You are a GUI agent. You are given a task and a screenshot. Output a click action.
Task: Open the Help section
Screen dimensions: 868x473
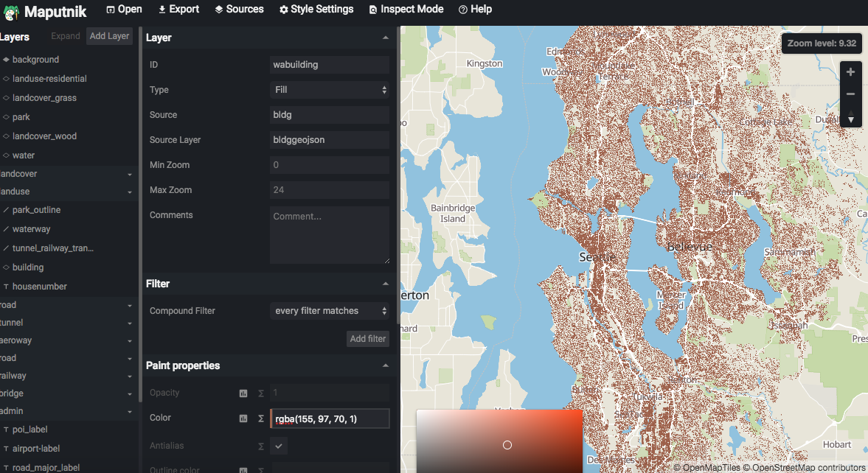pos(475,9)
